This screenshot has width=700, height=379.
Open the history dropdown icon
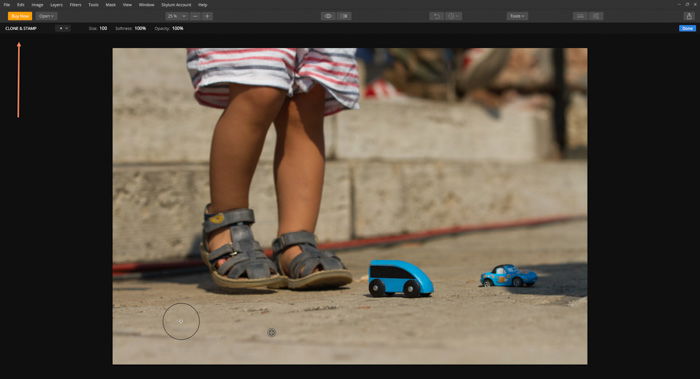coord(453,16)
